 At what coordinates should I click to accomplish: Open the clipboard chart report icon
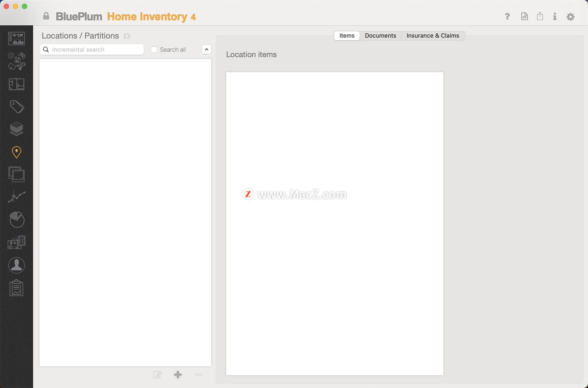[x=17, y=288]
